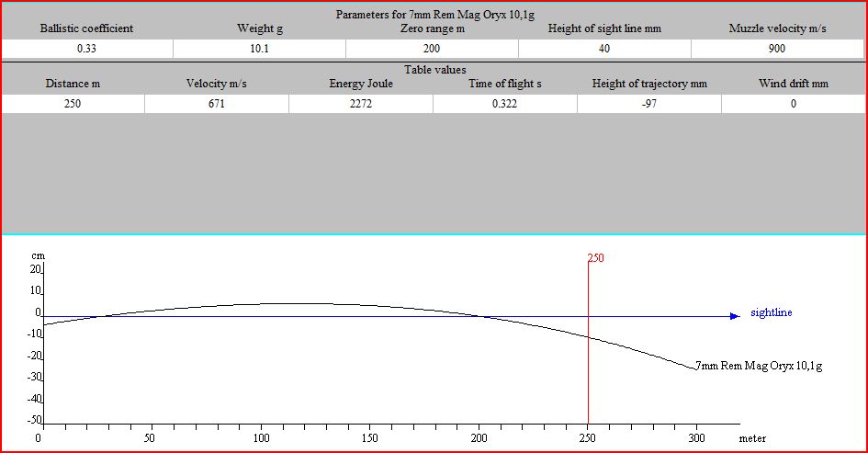Click the 'meter' x-axis label
Screen dimensions: 868x453
pyautogui.click(x=752, y=439)
